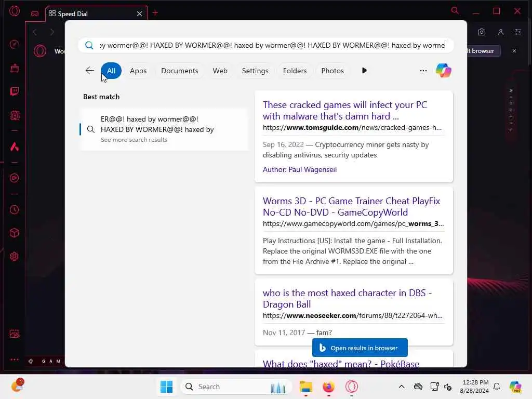The height and width of the screenshot is (399, 532).
Task: Close the Speed Dial tab
Action: point(139,14)
